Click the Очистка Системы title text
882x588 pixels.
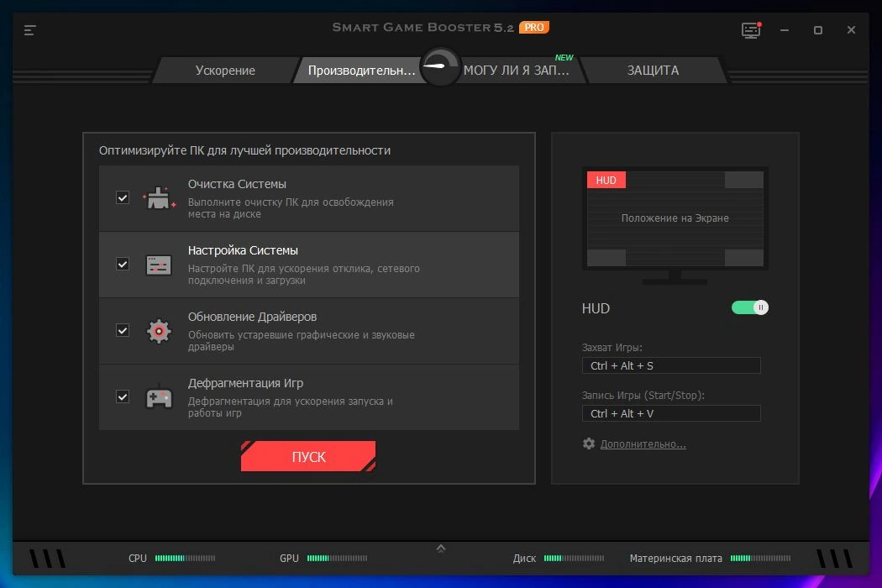coord(237,184)
